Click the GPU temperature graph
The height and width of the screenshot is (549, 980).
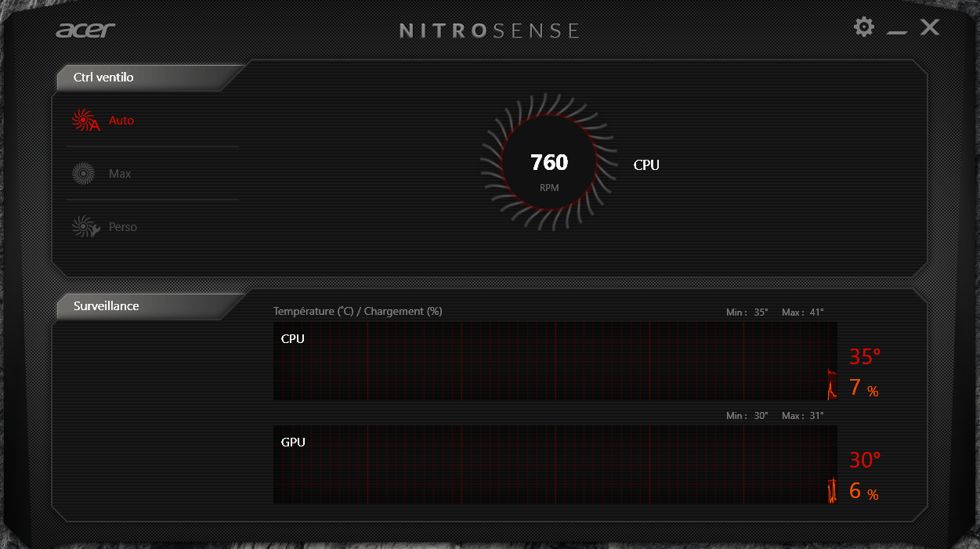555,464
